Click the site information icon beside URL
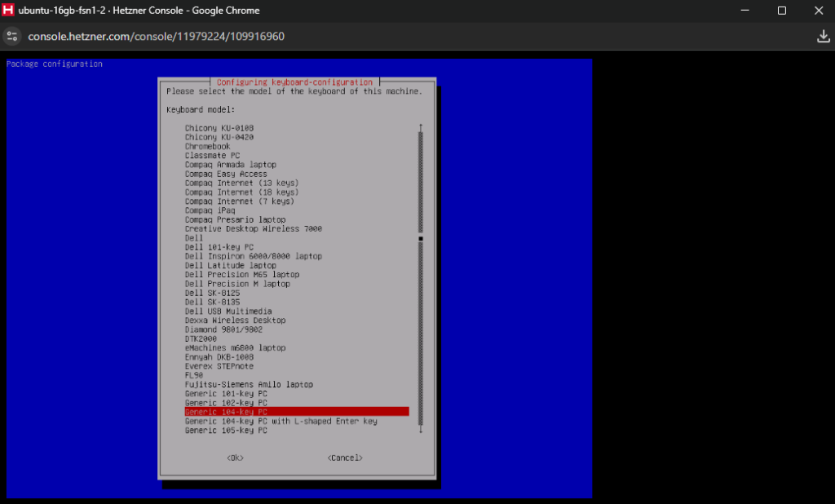Viewport: 835px width, 504px height. (x=12, y=37)
